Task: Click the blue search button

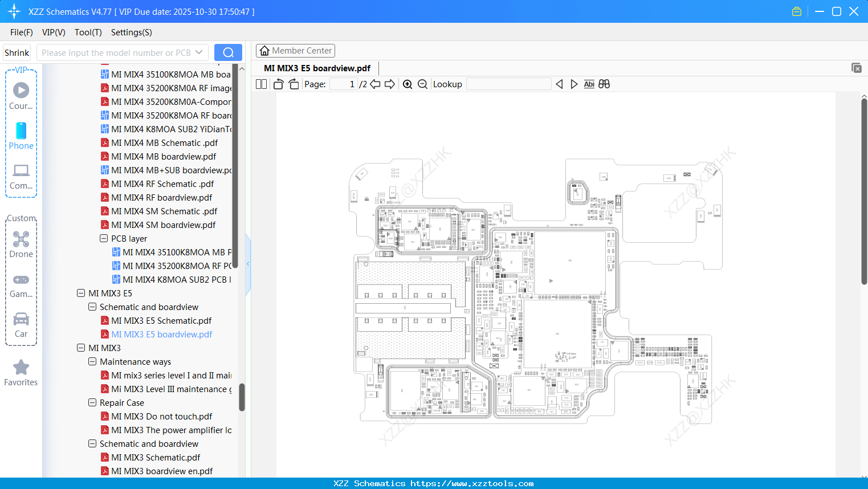Action: 228,52
